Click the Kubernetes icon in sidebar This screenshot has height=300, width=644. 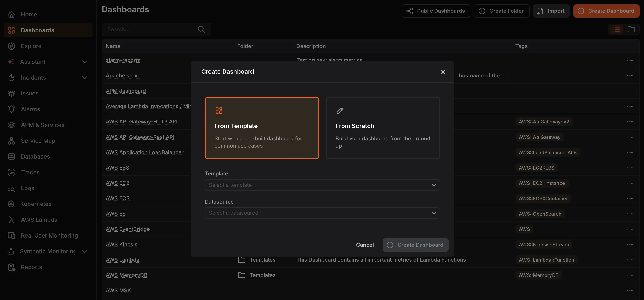click(x=11, y=204)
